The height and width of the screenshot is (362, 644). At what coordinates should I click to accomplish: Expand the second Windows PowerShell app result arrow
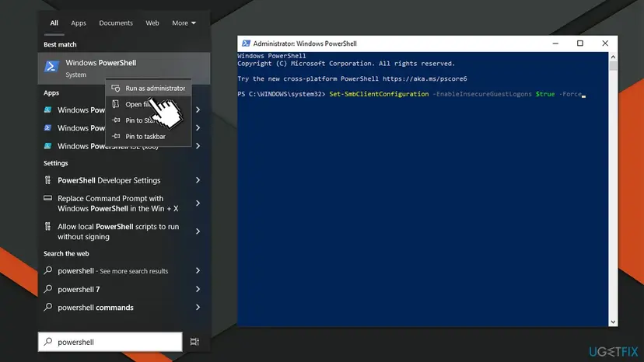coord(198,127)
